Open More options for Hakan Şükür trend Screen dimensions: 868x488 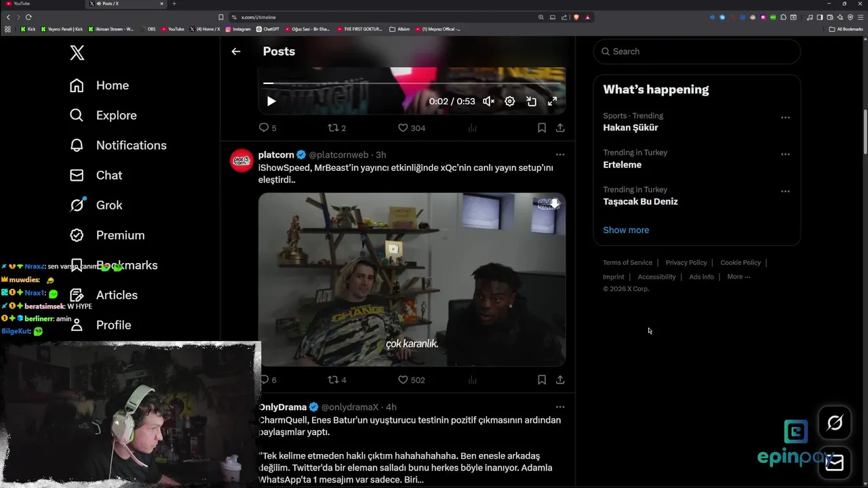point(785,117)
